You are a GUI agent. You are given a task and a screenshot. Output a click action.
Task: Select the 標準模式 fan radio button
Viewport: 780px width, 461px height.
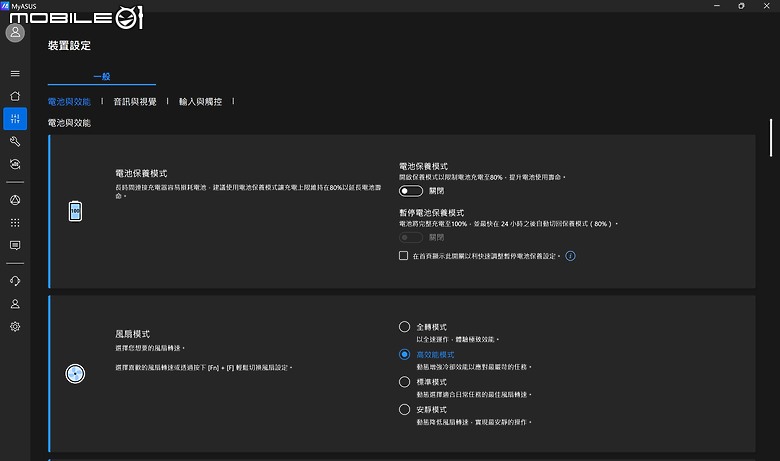point(404,382)
